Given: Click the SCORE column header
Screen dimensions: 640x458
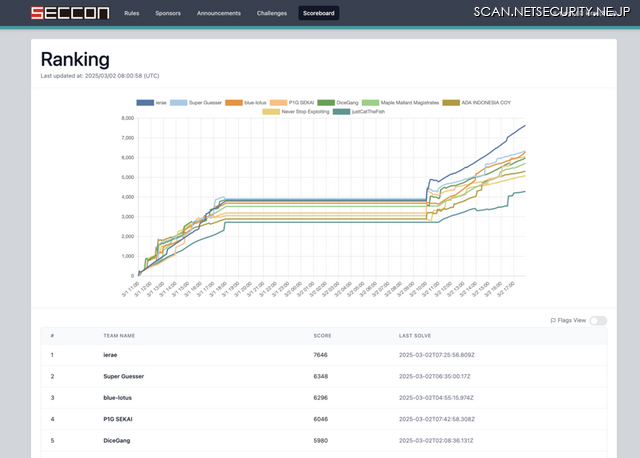Looking at the screenshot, I should (324, 336).
